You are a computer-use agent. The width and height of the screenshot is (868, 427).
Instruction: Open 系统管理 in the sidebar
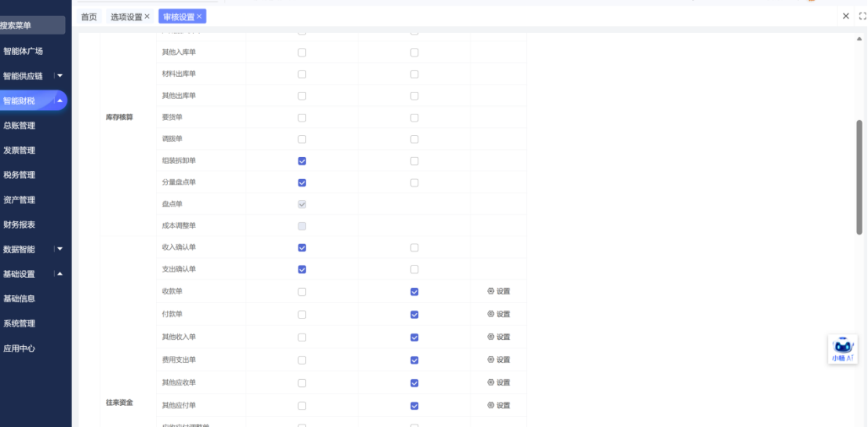(19, 323)
